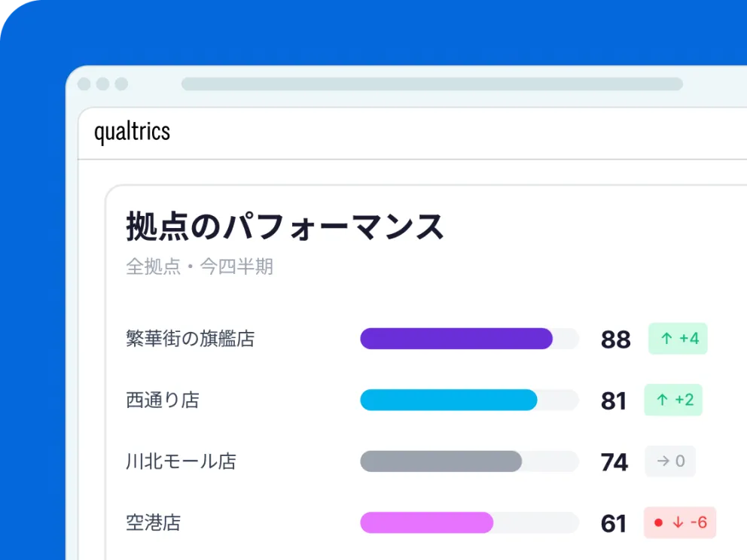
Task: Click the 拠点のパフォーマンス heading
Action: point(285,227)
